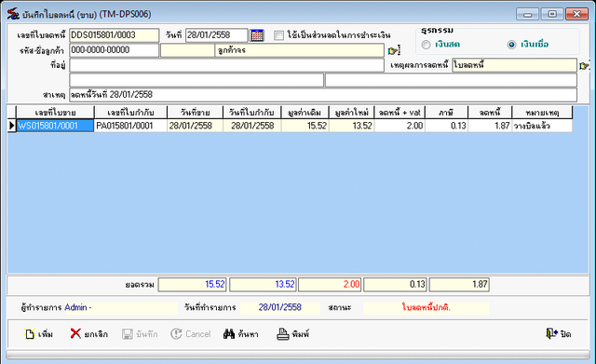Tick the ใช้เป็นส่วนลดในการชำระเงิน checkbox
Screen dimensions: 596x364
(x=278, y=35)
